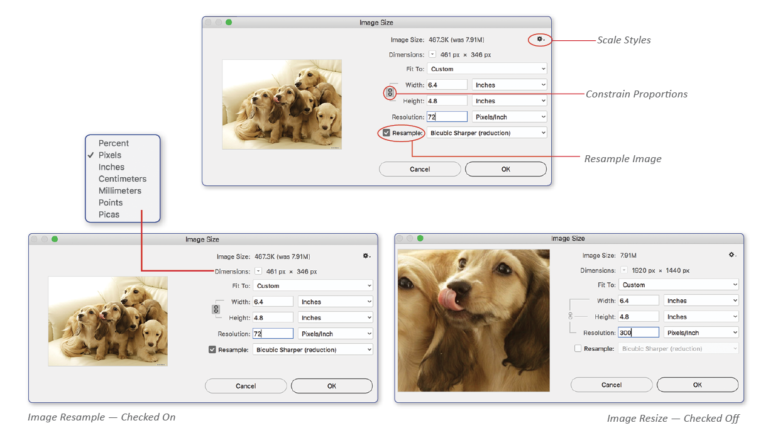768x445 pixels.
Task: Open gear menu in bottom-right Image Size dialog
Action: 731,255
